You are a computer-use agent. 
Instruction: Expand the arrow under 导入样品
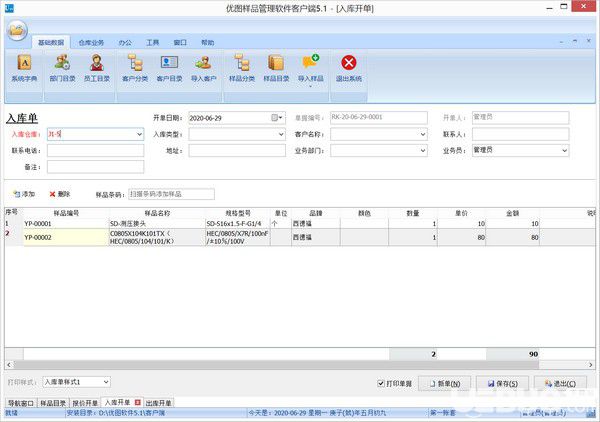tap(310, 86)
